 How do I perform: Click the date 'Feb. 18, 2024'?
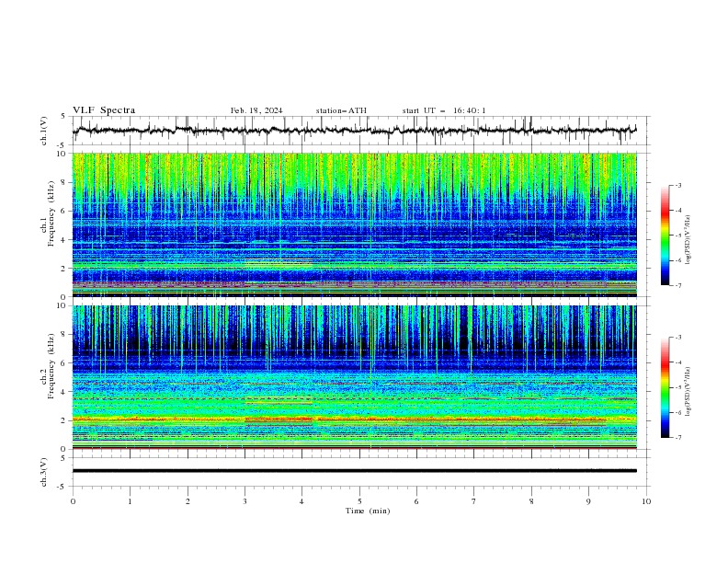[256, 110]
